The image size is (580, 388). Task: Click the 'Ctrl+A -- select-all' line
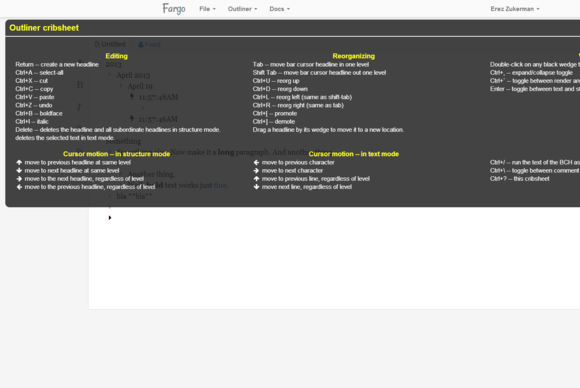click(x=39, y=72)
